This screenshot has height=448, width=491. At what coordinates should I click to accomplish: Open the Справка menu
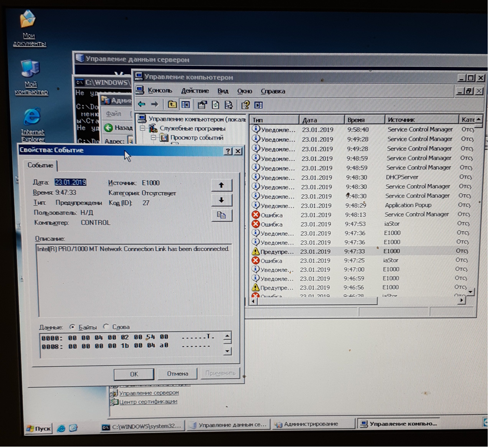click(x=273, y=91)
